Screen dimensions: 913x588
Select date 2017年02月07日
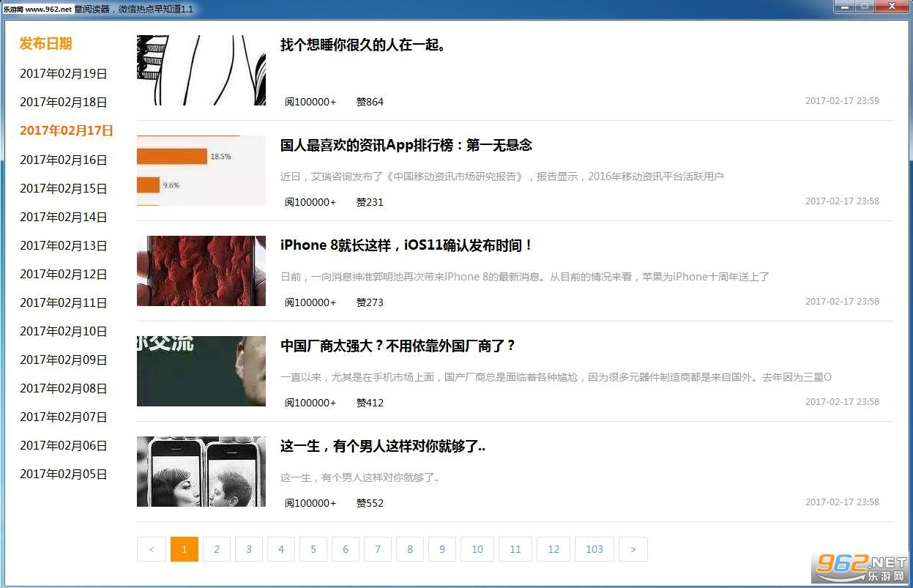coord(64,417)
